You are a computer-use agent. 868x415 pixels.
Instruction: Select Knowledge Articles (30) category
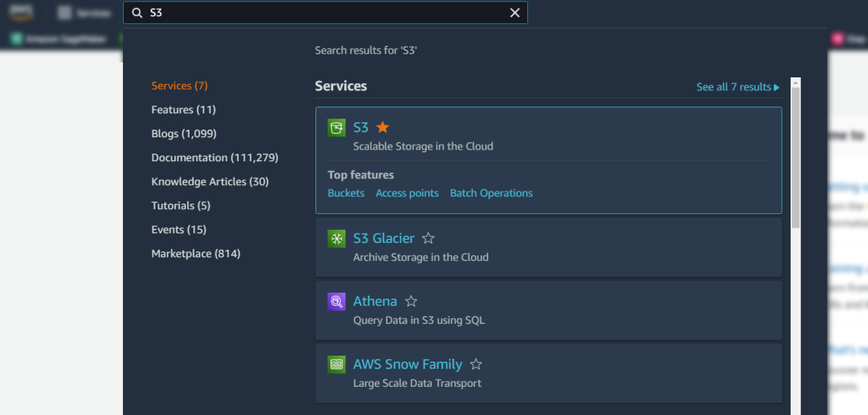(x=210, y=181)
